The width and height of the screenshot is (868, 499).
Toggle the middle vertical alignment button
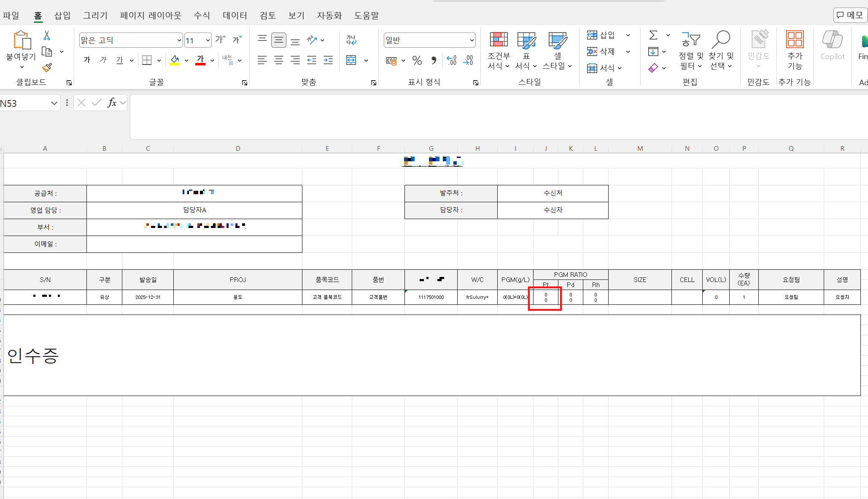click(x=278, y=40)
